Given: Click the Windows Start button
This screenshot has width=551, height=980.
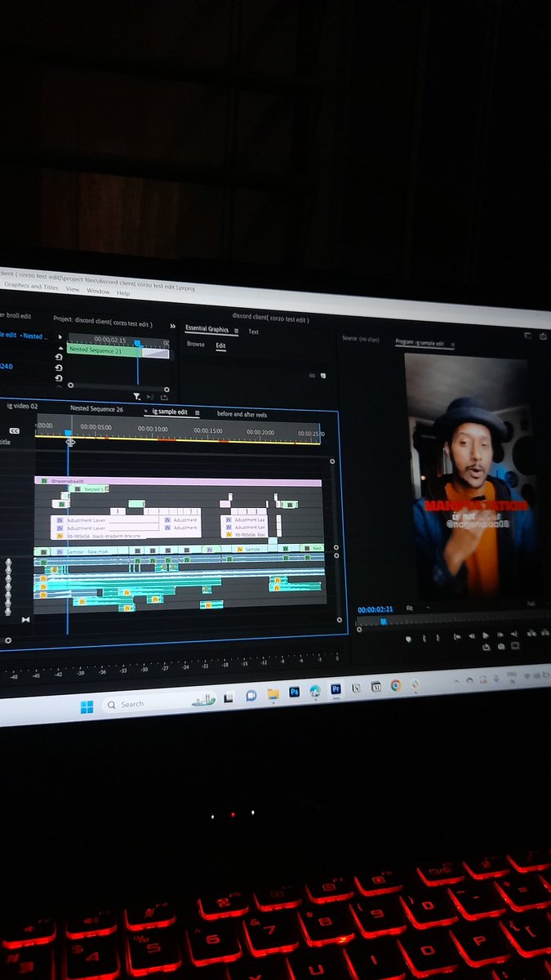Looking at the screenshot, I should [x=87, y=706].
